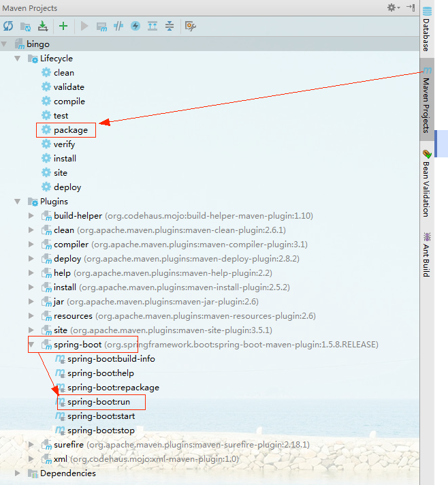Hide the Maven Projects panel
This screenshot has width=448, height=485.
point(411,7)
